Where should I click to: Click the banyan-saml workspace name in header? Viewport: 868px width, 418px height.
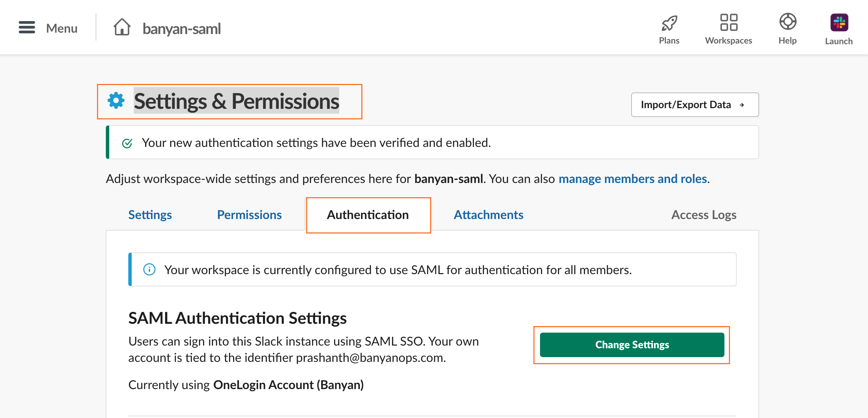point(182,29)
